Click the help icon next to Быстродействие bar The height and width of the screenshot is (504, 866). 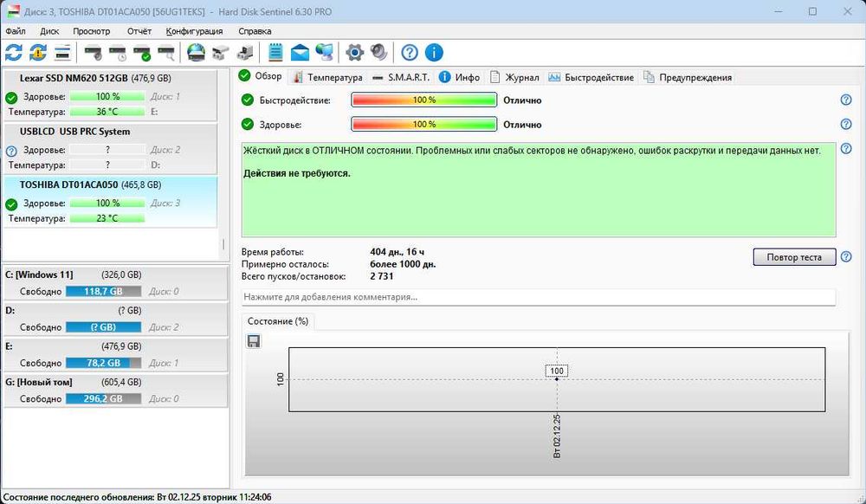click(x=845, y=100)
